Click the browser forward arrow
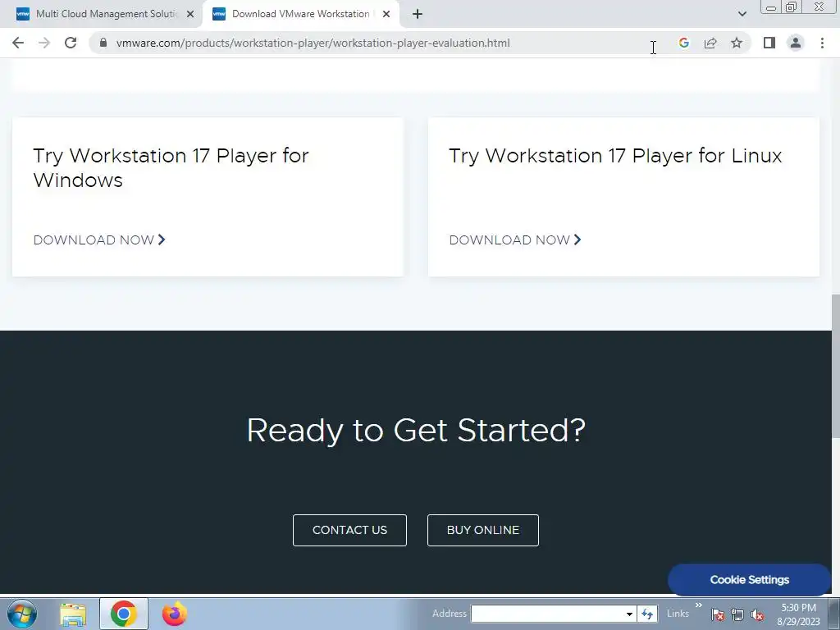The width and height of the screenshot is (840, 630). (44, 43)
